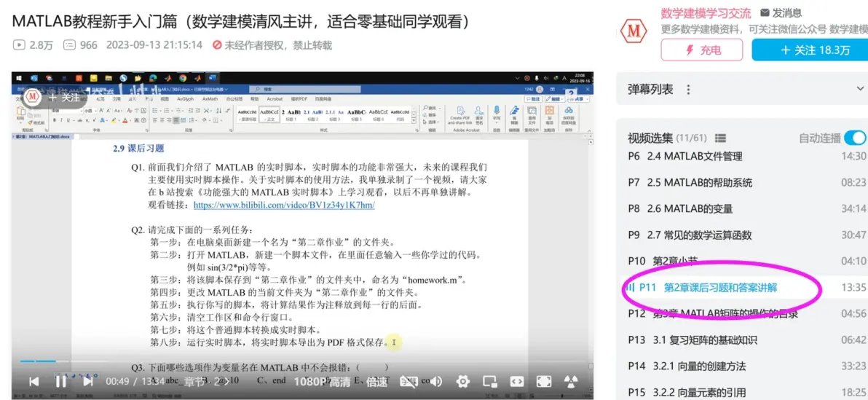Open the AxMath tab in Word ribbon
868x400 pixels.
click(210, 99)
